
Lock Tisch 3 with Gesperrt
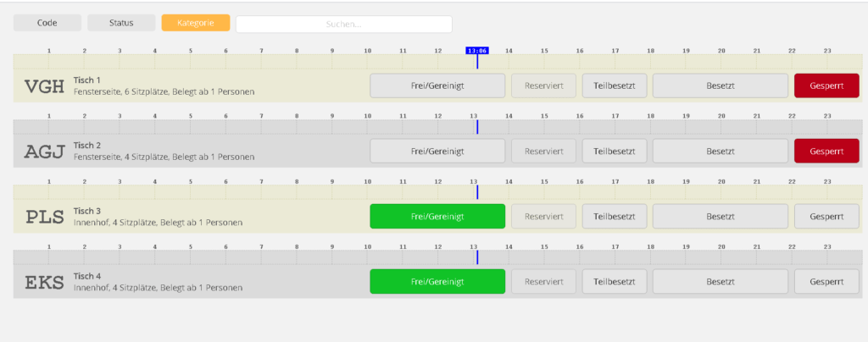(826, 216)
